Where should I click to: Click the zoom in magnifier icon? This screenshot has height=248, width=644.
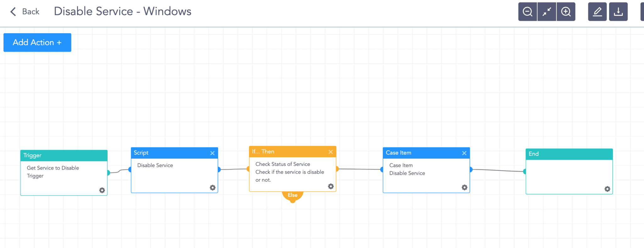(x=566, y=12)
